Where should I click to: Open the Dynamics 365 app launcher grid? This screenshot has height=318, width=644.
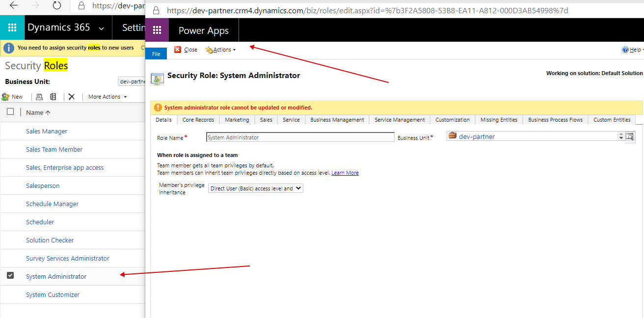click(x=12, y=28)
